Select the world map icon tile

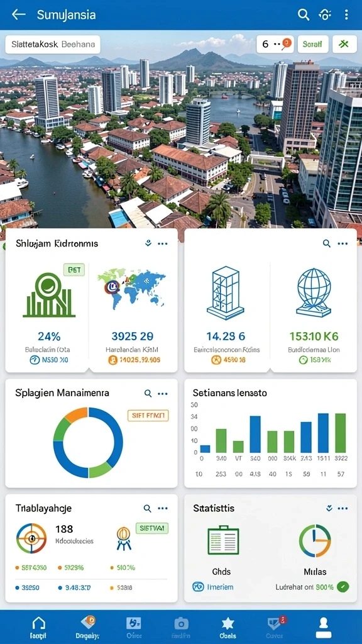click(x=132, y=289)
